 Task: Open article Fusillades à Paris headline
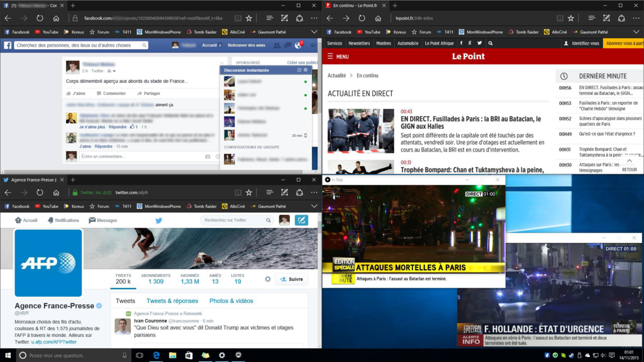tap(470, 123)
